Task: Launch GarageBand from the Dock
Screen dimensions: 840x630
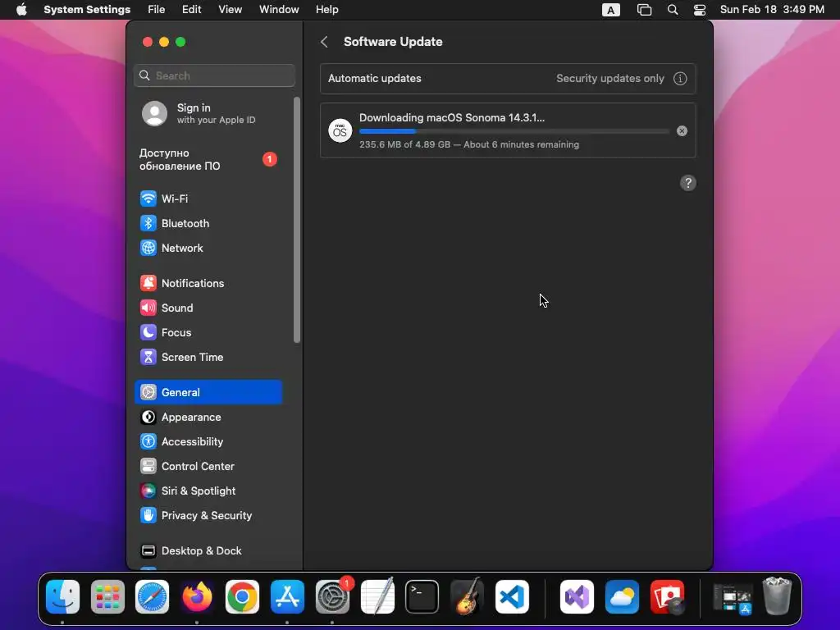Action: pos(467,596)
